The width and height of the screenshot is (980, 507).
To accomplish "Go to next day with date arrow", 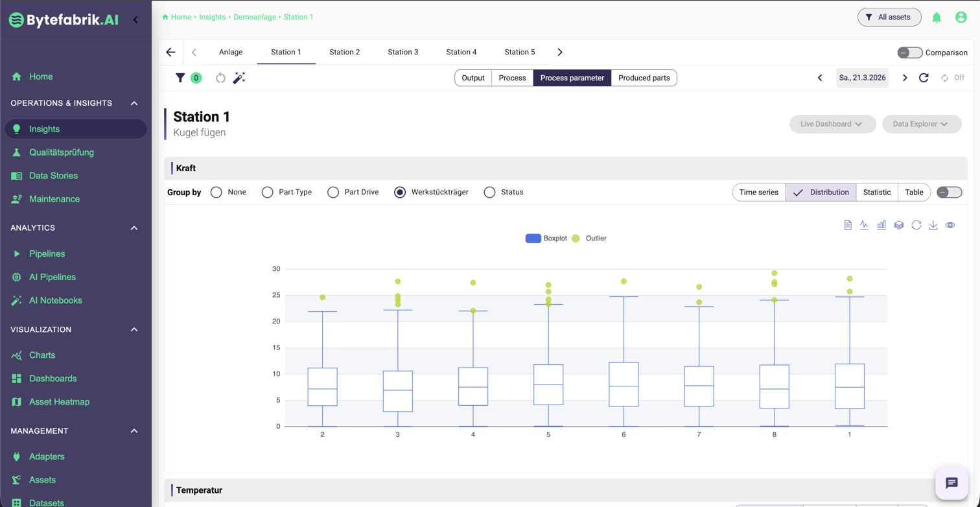I will pos(905,78).
